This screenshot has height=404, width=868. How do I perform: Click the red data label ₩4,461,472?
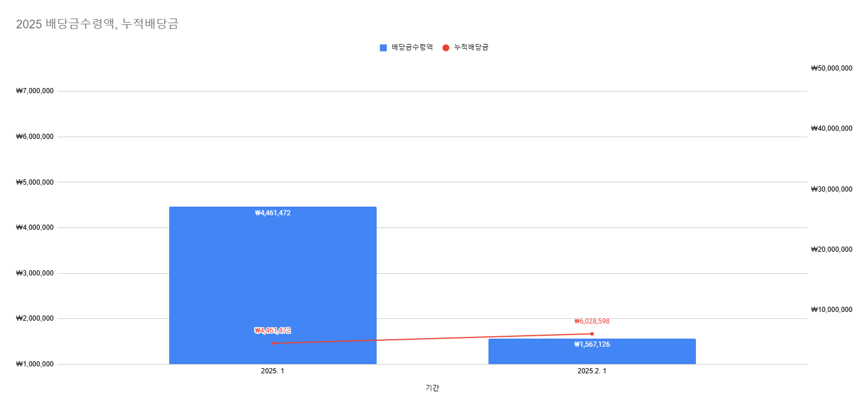click(272, 330)
